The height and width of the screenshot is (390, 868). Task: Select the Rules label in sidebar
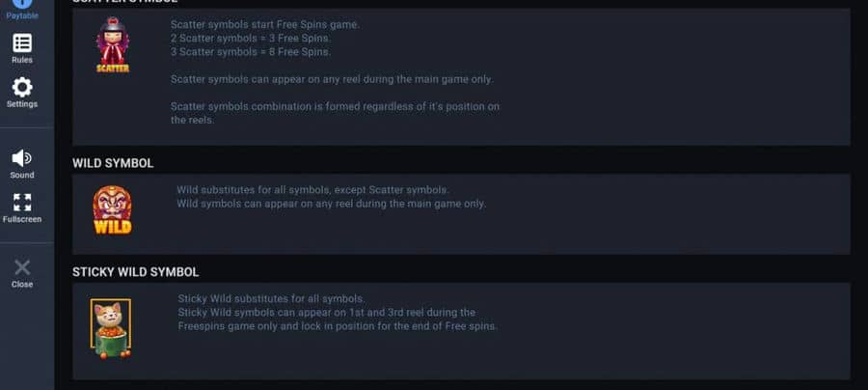pyautogui.click(x=22, y=60)
